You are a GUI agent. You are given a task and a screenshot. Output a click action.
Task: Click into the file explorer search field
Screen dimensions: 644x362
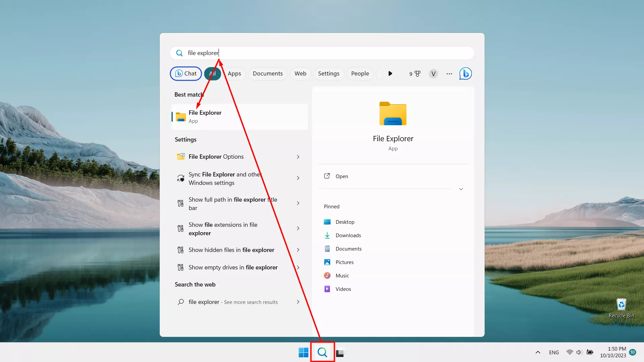(322, 53)
